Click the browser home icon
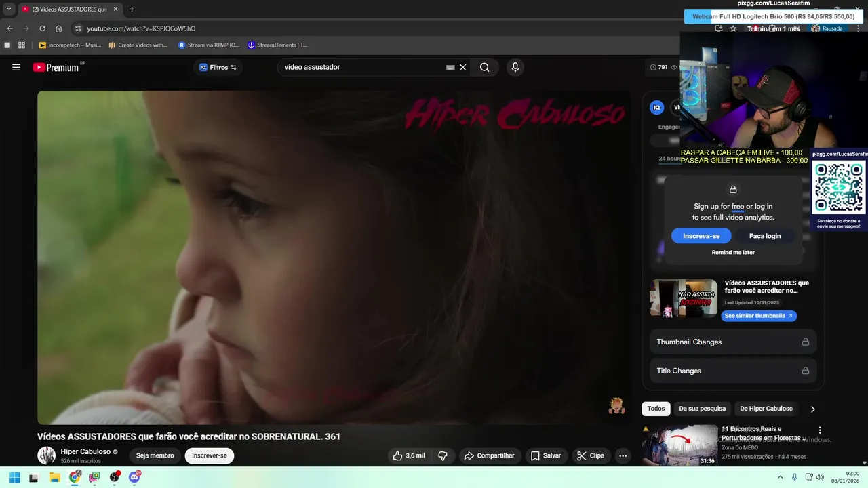 [59, 28]
